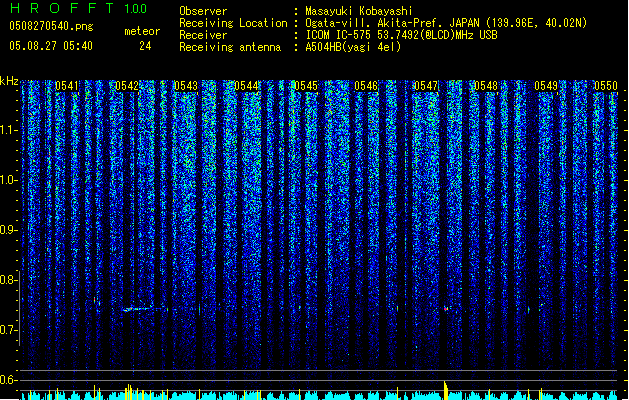Click location text Ogata-vill. Akita-Pref. JAPAN

pyautogui.click(x=392, y=23)
